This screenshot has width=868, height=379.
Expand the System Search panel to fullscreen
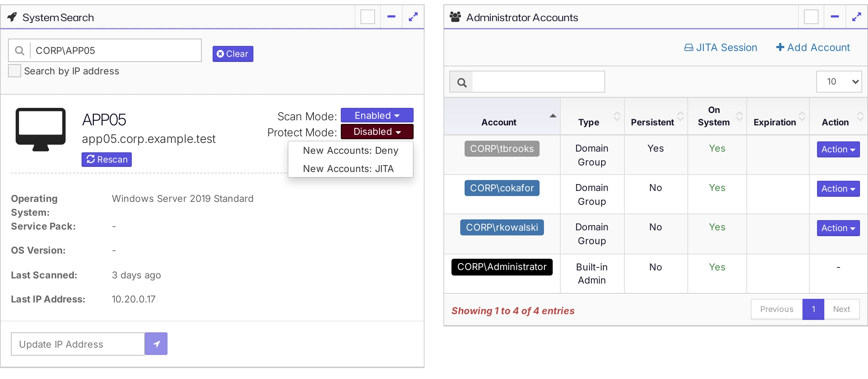[x=413, y=17]
